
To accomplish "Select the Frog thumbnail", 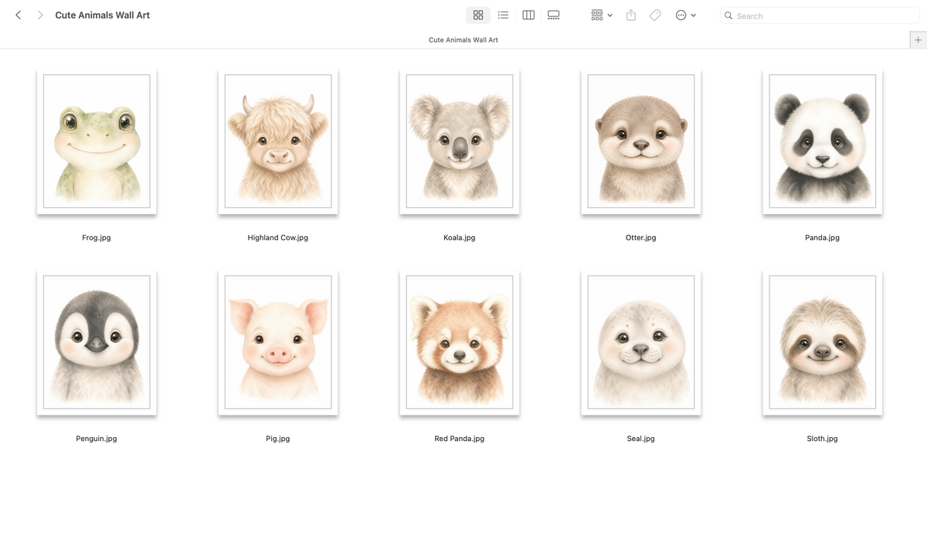I will (x=97, y=141).
